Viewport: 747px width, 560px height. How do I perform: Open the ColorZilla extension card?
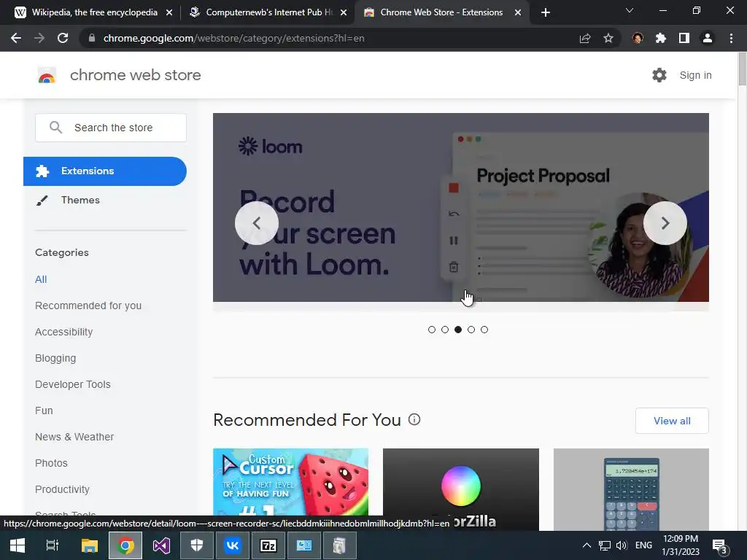[x=461, y=489]
